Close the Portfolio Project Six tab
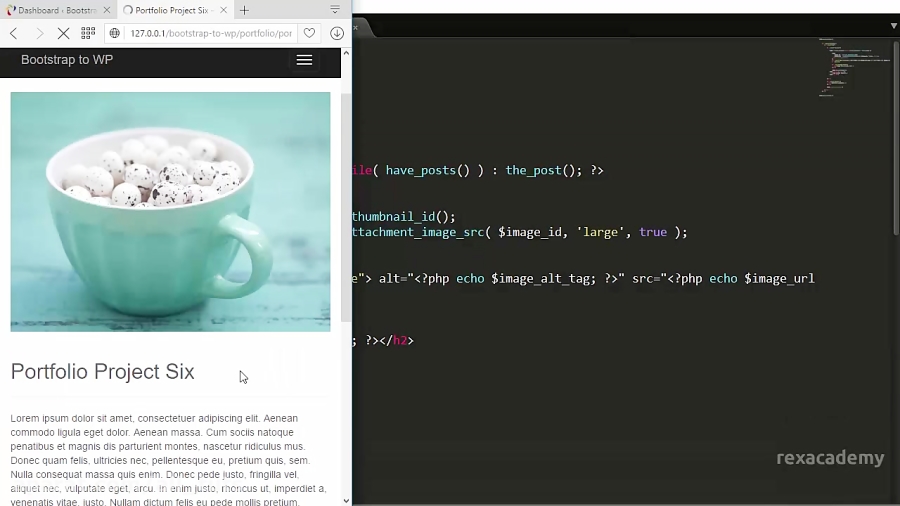The height and width of the screenshot is (506, 900). pyautogui.click(x=224, y=10)
